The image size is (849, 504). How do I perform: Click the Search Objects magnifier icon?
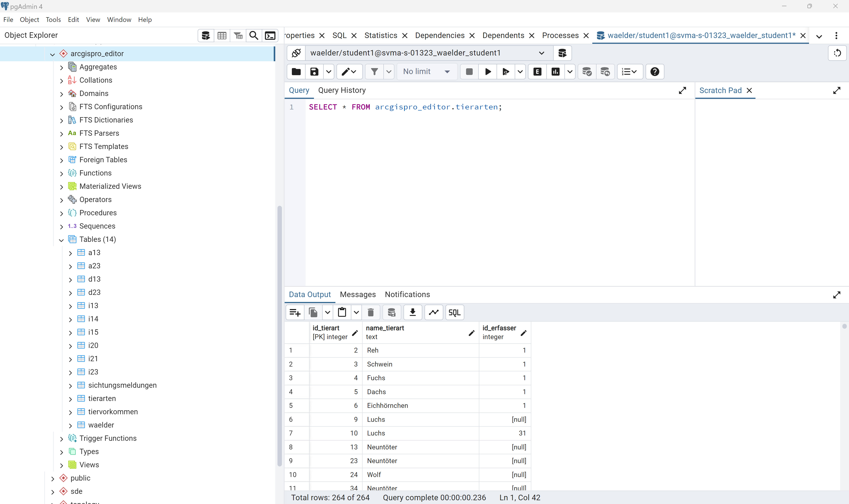pos(254,36)
